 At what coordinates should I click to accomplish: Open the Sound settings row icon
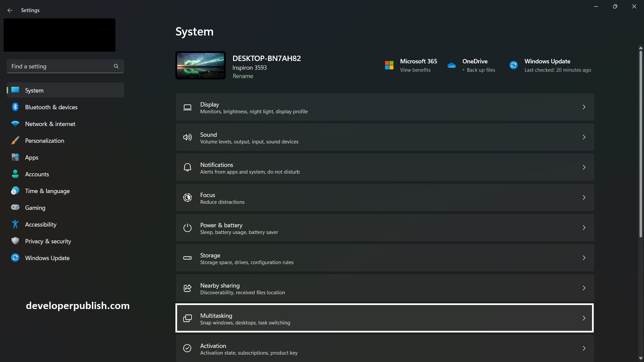pos(187,137)
